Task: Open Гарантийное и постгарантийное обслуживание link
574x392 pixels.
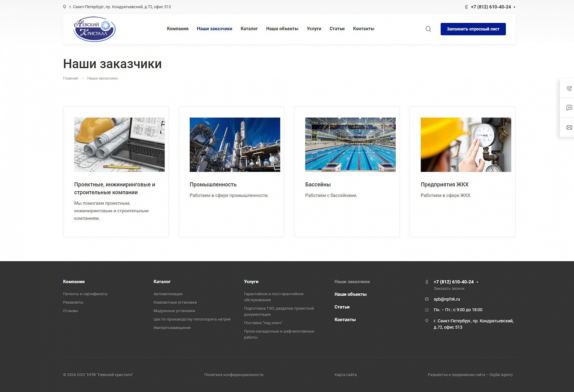Action: [274, 297]
